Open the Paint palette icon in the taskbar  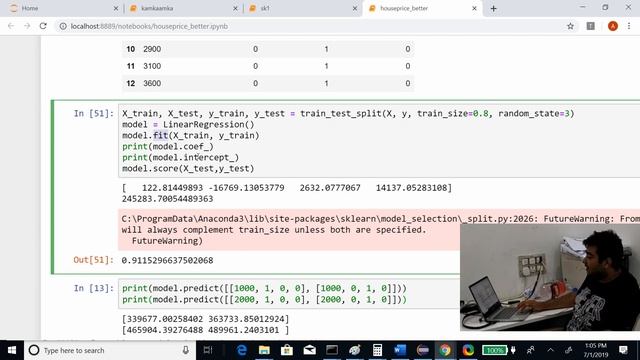click(x=355, y=350)
